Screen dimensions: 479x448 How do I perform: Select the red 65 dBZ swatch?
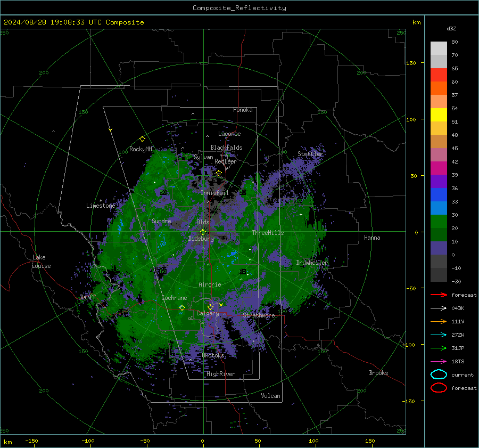(439, 75)
